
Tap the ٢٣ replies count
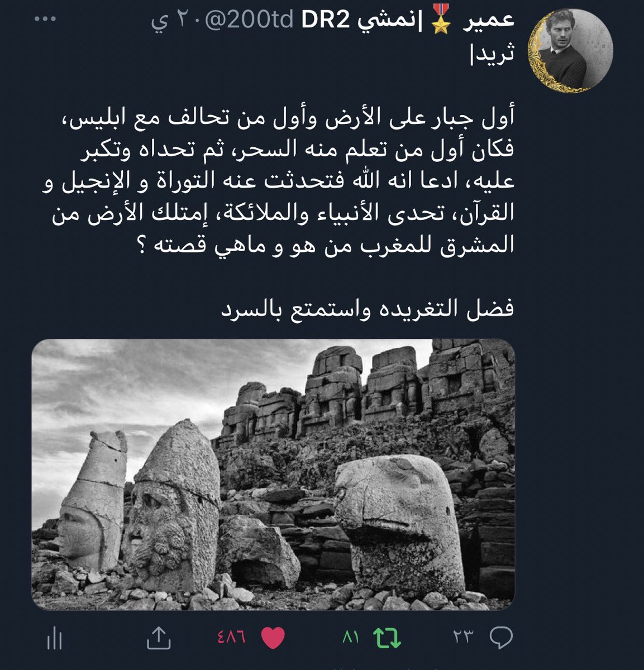tap(463, 638)
